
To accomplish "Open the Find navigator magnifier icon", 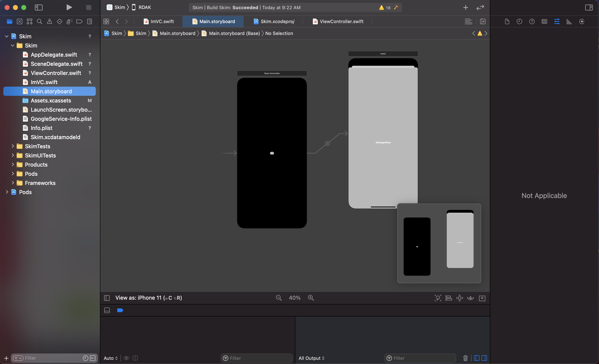I will pos(39,21).
